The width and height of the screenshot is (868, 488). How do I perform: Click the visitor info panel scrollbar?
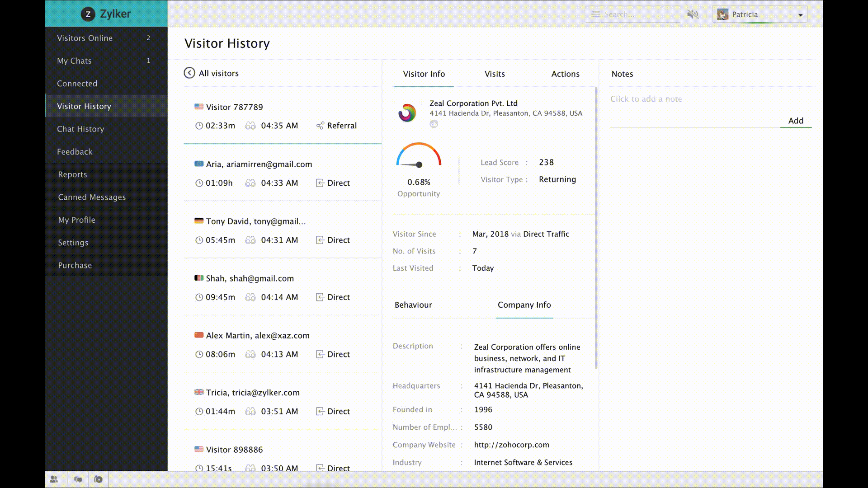pos(596,226)
